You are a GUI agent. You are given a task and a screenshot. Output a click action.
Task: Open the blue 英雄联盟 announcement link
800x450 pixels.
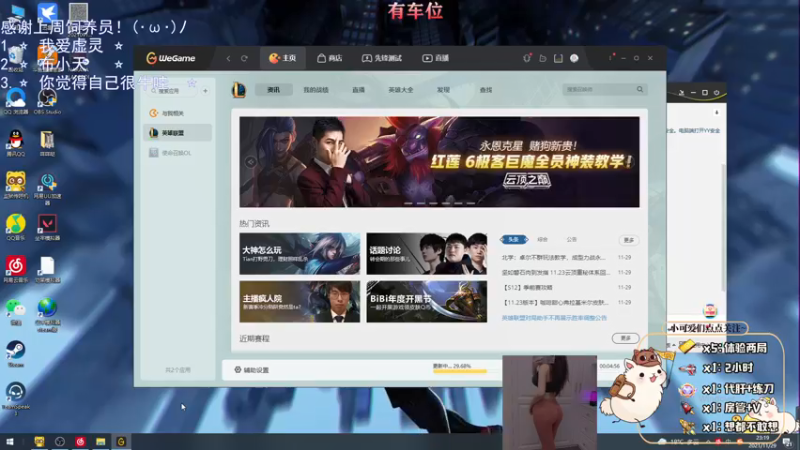click(554, 318)
